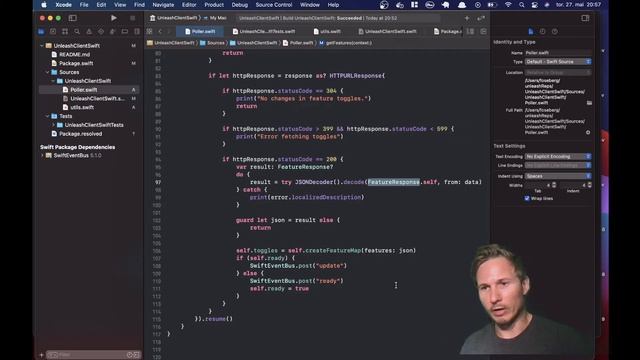Expand UnleashClientSwiftTests folder
The image size is (640, 360).
click(x=53, y=125)
